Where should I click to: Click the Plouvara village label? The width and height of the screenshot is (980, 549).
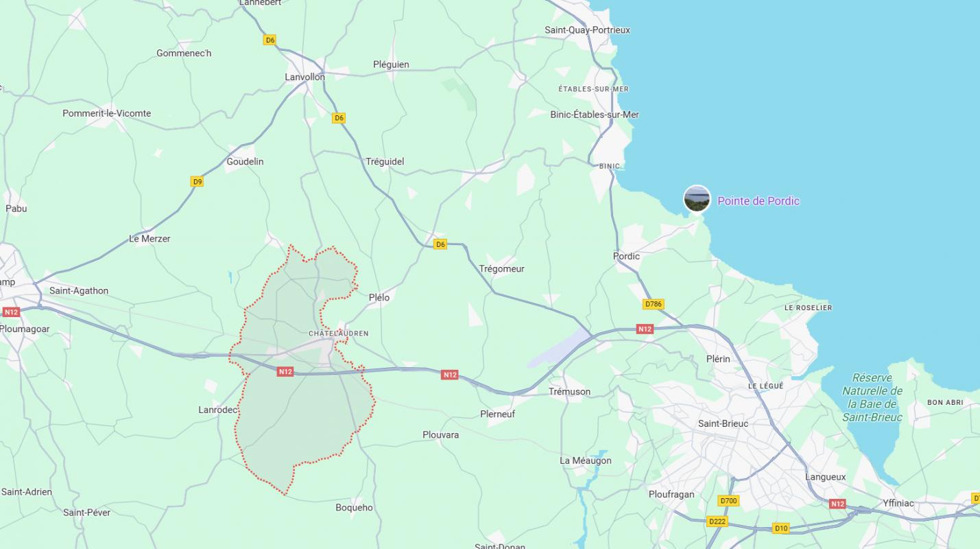(x=441, y=435)
